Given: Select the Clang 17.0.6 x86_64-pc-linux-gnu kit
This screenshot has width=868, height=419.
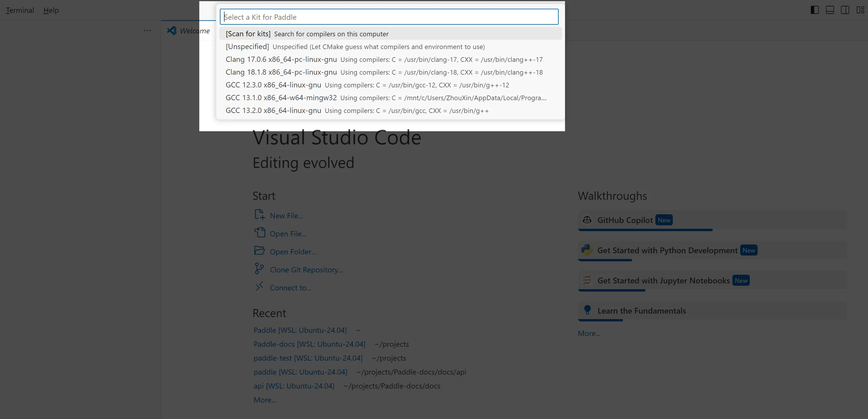Looking at the screenshot, I should [390, 59].
